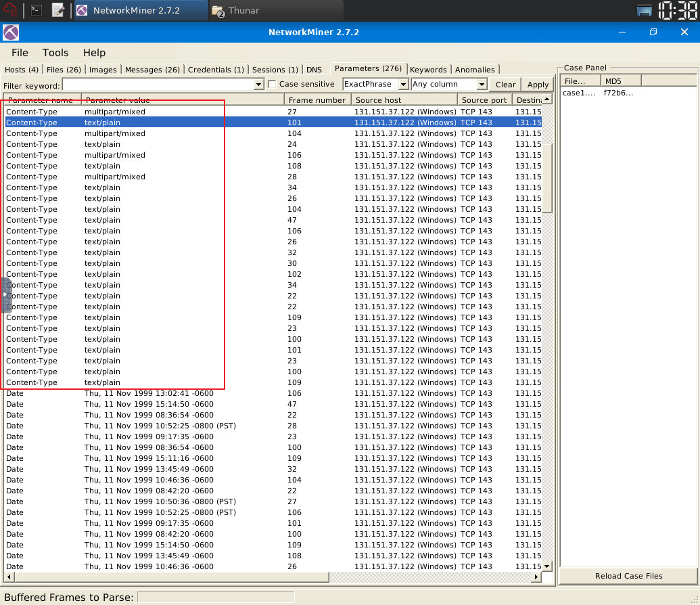This screenshot has height=605, width=700.
Task: Click the vertical scrollbar down arrow
Action: [547, 566]
